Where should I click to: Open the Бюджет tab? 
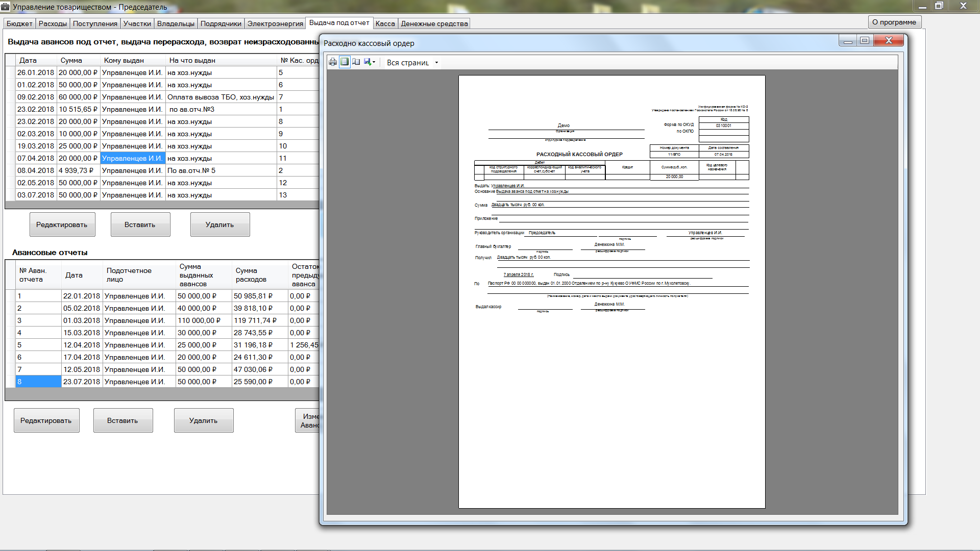coord(19,23)
